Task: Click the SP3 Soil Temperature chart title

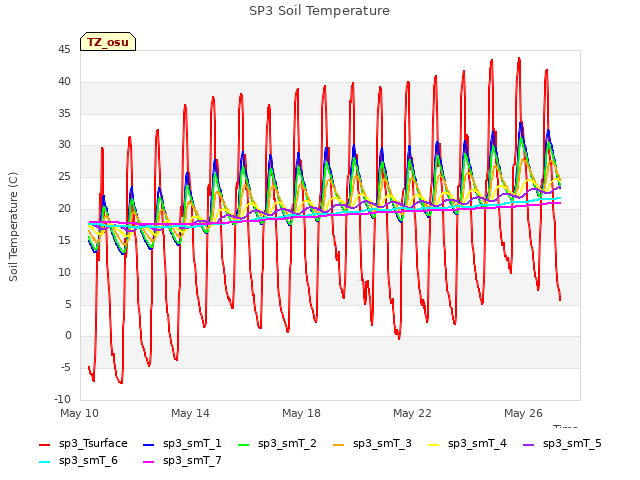Action: (x=319, y=11)
